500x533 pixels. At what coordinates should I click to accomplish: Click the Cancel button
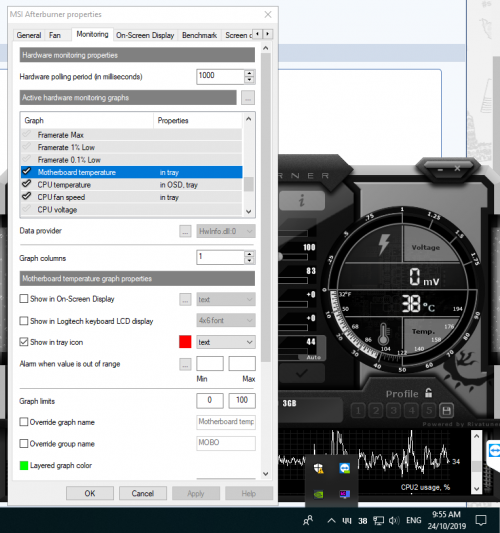143,493
